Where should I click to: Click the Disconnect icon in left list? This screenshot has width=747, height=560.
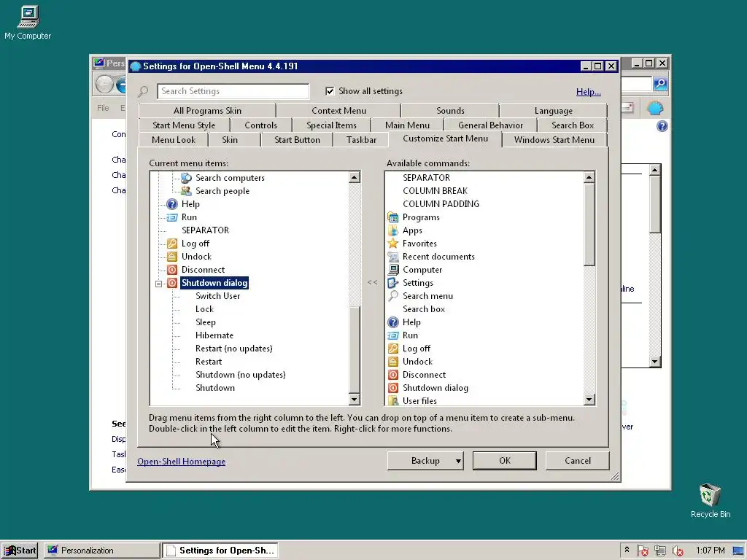click(x=172, y=270)
